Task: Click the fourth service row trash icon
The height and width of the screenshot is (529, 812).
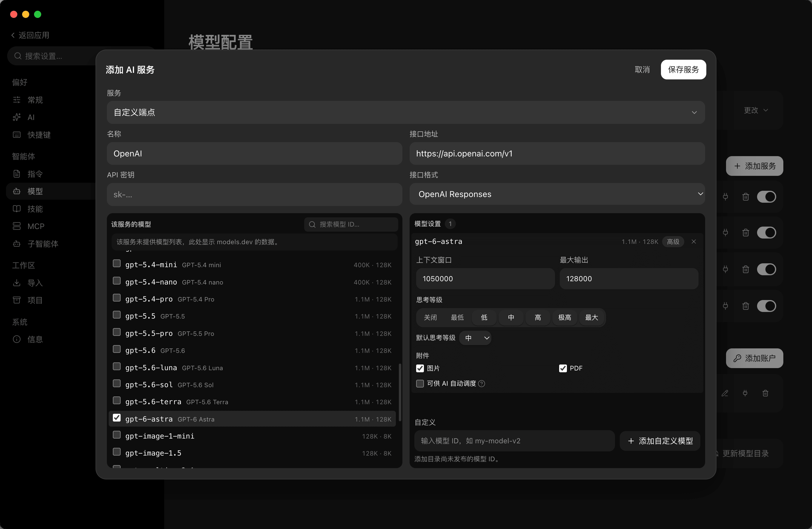Action: coord(745,306)
